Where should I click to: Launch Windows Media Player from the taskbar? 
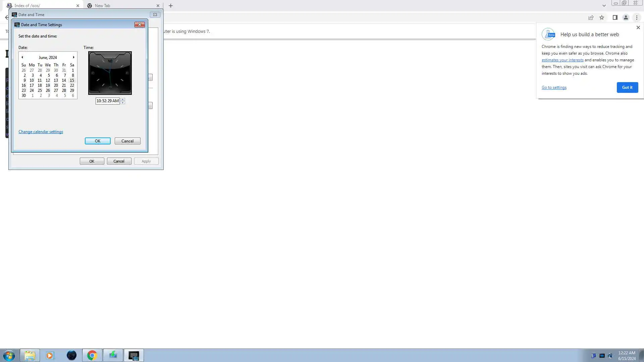50,355
